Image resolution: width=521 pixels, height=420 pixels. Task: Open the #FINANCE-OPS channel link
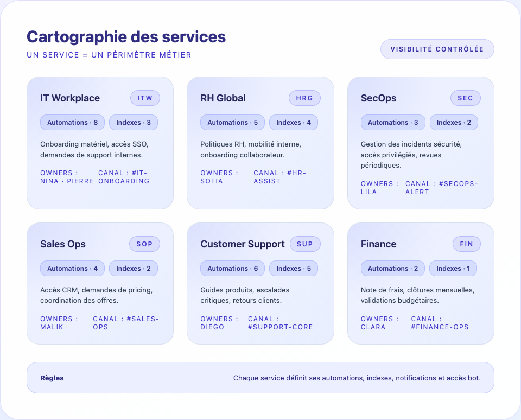[441, 323]
